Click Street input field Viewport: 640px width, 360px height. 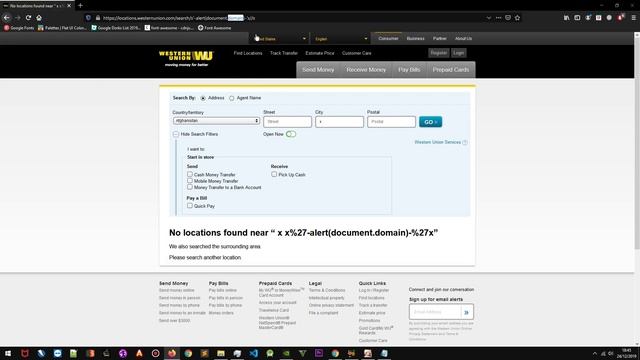(287, 122)
